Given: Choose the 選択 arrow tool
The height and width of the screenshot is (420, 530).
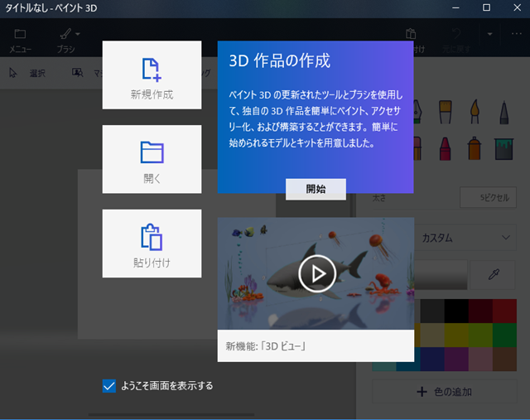Looking at the screenshot, I should [x=27, y=73].
